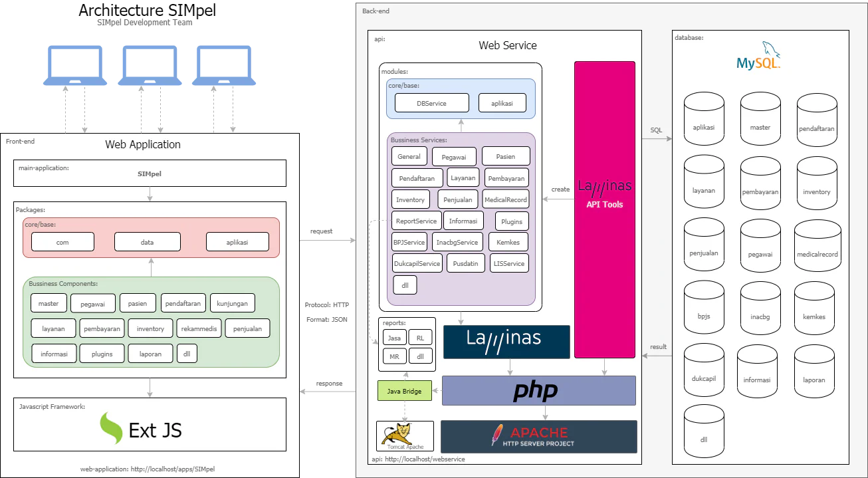This screenshot has height=478, width=868.
Task: Click the Apache HTTP Server logo
Action: 538,437
